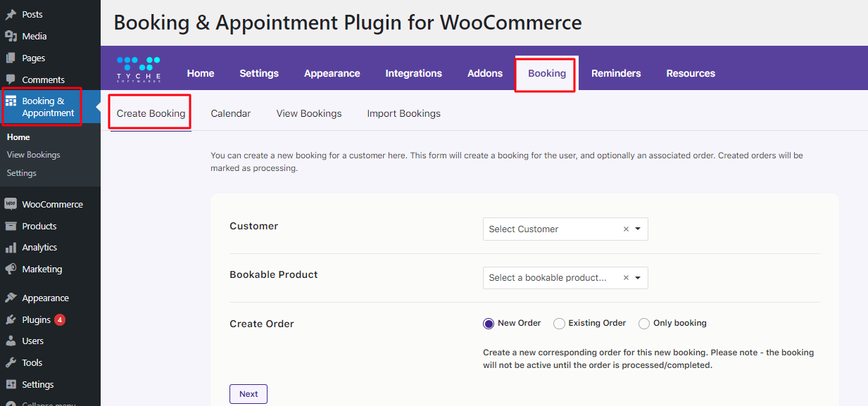Viewport: 868px width, 406px height.
Task: Click the Plugins update count badge 4
Action: [60, 319]
